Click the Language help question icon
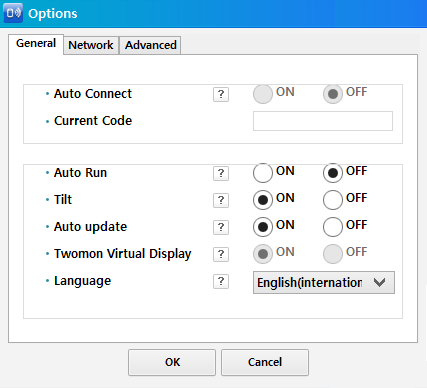 coord(221,281)
